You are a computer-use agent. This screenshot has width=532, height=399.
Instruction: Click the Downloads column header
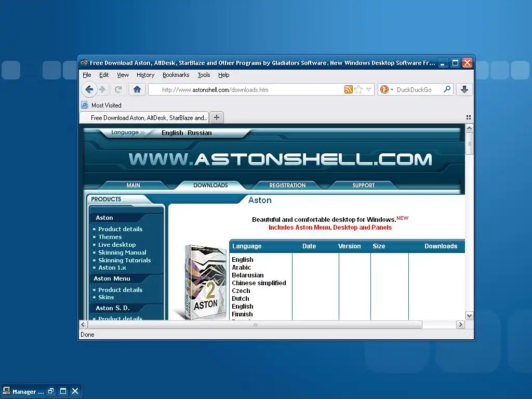[x=441, y=246]
